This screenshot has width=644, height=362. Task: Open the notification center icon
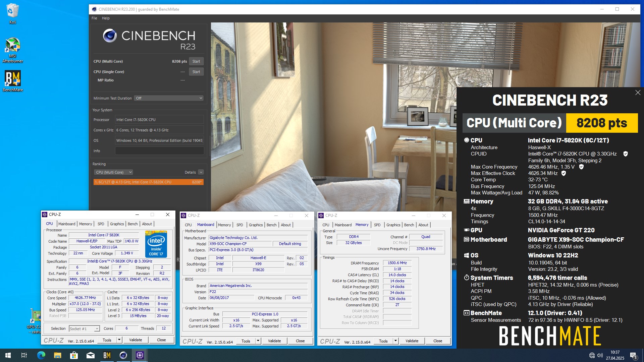[633, 356]
